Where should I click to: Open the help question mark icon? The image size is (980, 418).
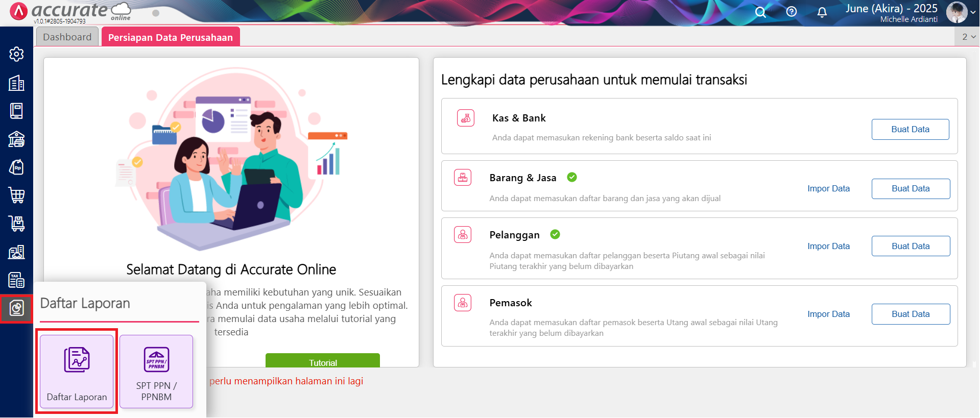point(791,12)
